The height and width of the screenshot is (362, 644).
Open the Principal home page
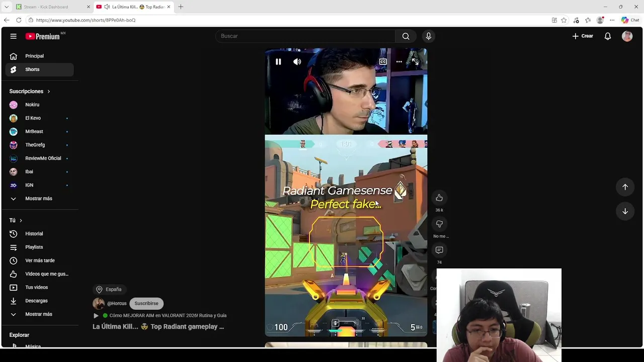click(39, 56)
